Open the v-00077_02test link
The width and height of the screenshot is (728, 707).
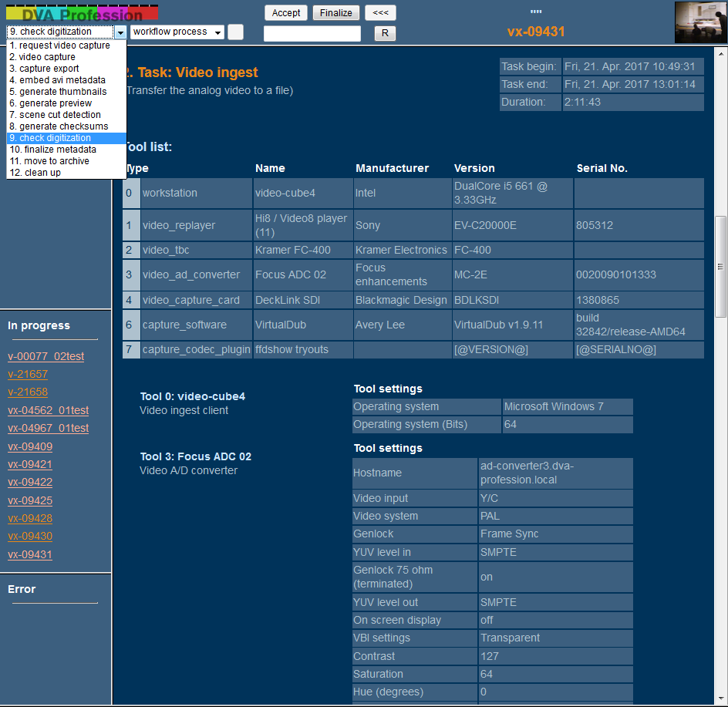pyautogui.click(x=45, y=356)
